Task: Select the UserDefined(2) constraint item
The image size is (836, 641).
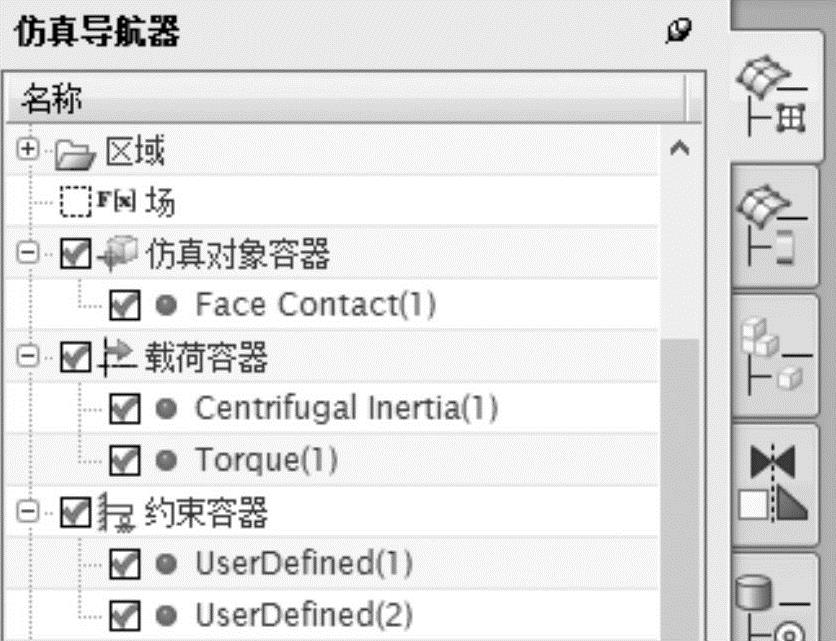Action: [303, 614]
